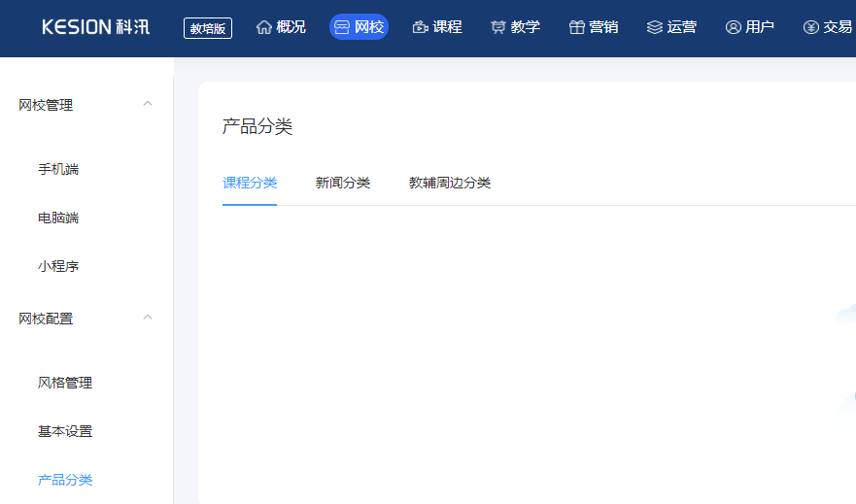Open the 教学 menu
This screenshot has width=856, height=504.
pyautogui.click(x=526, y=27)
